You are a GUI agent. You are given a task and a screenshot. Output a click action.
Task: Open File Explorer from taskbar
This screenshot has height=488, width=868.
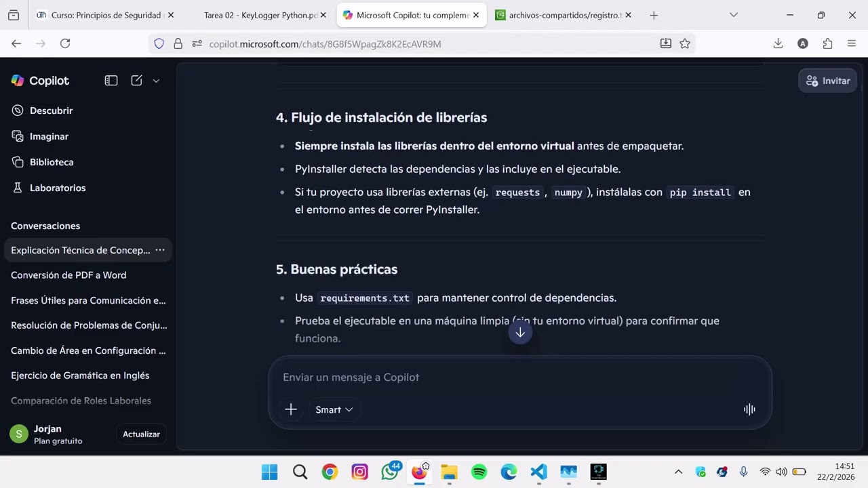click(x=449, y=472)
